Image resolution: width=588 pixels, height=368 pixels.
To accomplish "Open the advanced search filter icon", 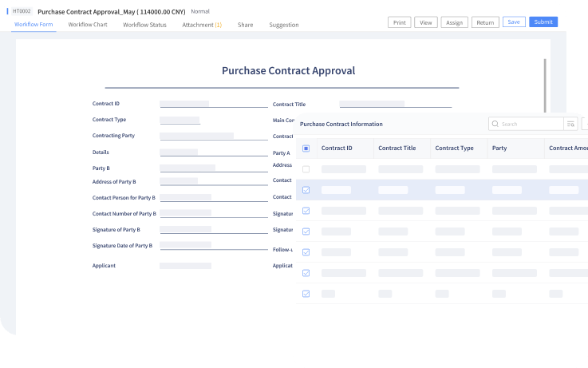I will [x=570, y=124].
